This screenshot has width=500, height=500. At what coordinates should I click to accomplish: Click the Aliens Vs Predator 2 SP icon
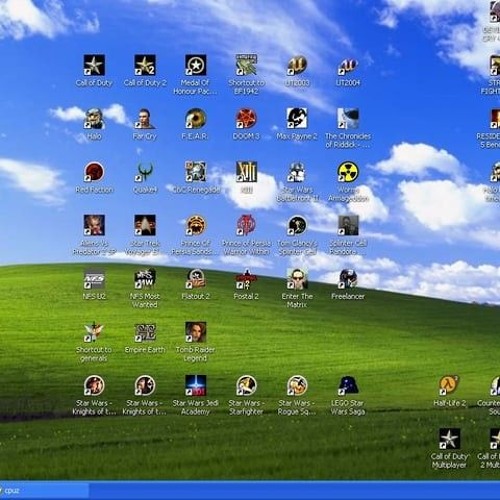point(94,225)
